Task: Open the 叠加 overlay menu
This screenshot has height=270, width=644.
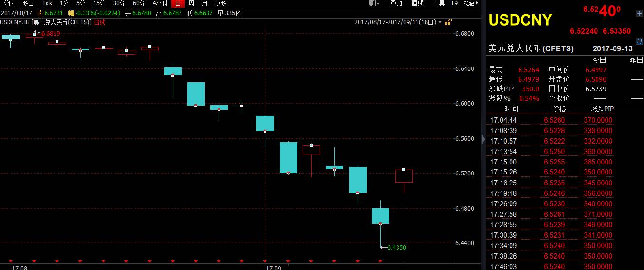Action: click(396, 3)
